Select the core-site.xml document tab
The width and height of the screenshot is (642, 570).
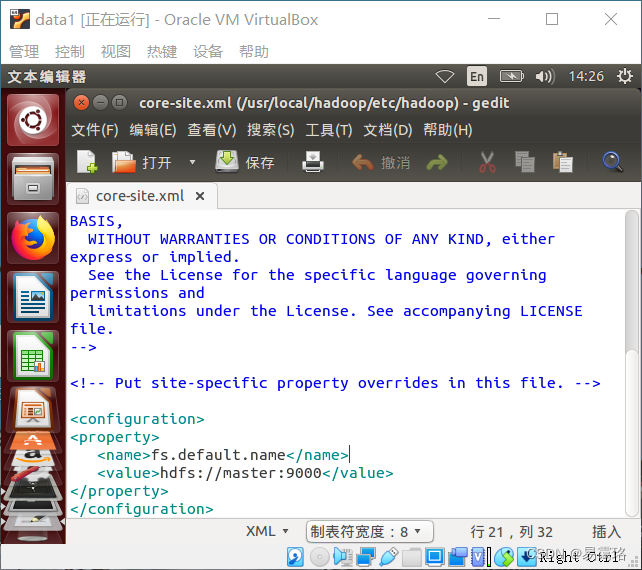tap(140, 196)
